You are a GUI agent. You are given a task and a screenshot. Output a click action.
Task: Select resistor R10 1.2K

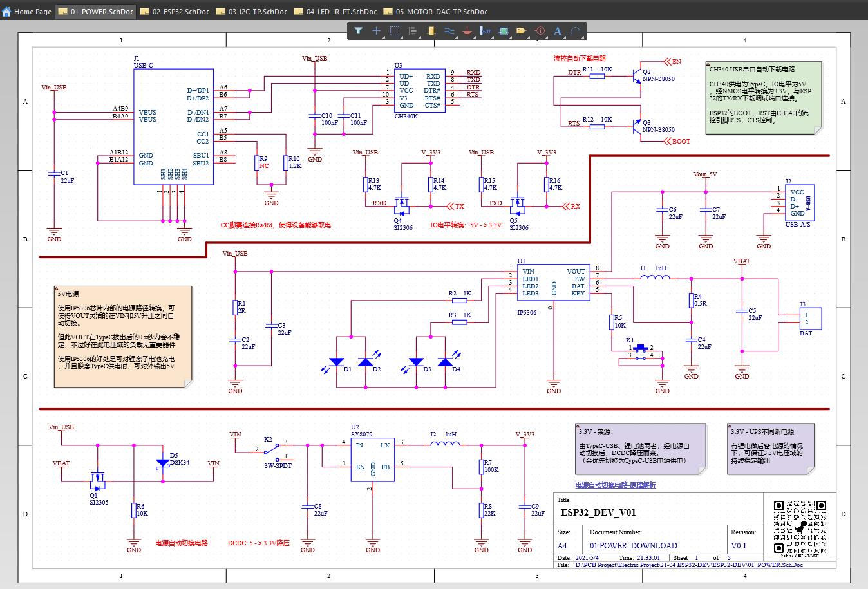coord(285,162)
